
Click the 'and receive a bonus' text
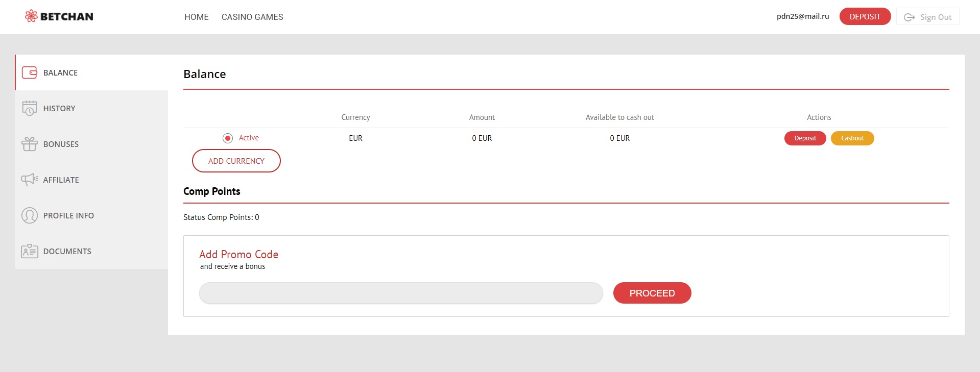[232, 266]
